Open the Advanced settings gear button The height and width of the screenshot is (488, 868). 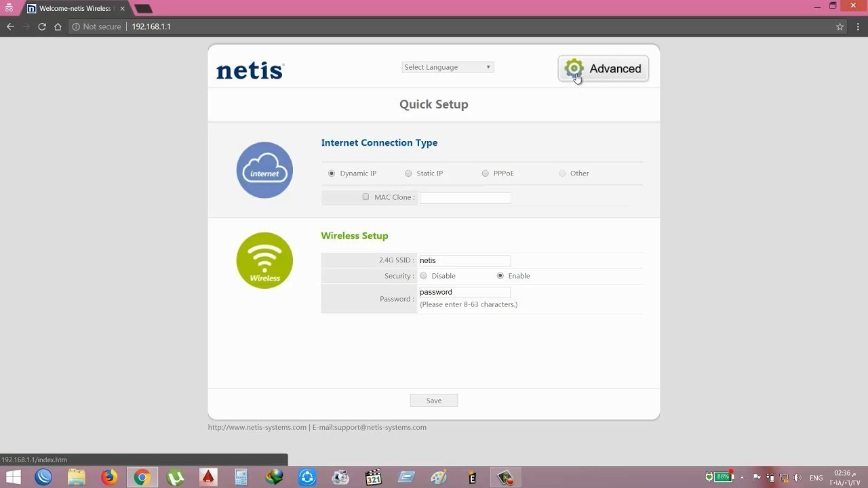click(x=603, y=68)
